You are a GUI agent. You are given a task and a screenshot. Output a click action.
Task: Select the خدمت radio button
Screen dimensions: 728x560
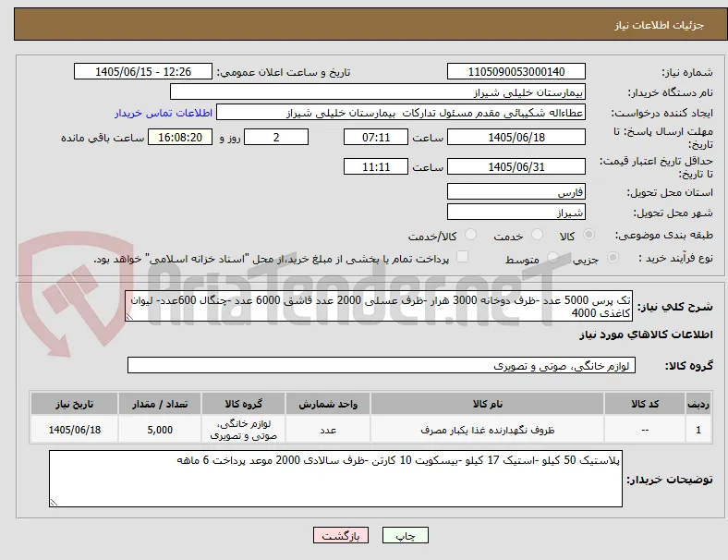[537, 235]
